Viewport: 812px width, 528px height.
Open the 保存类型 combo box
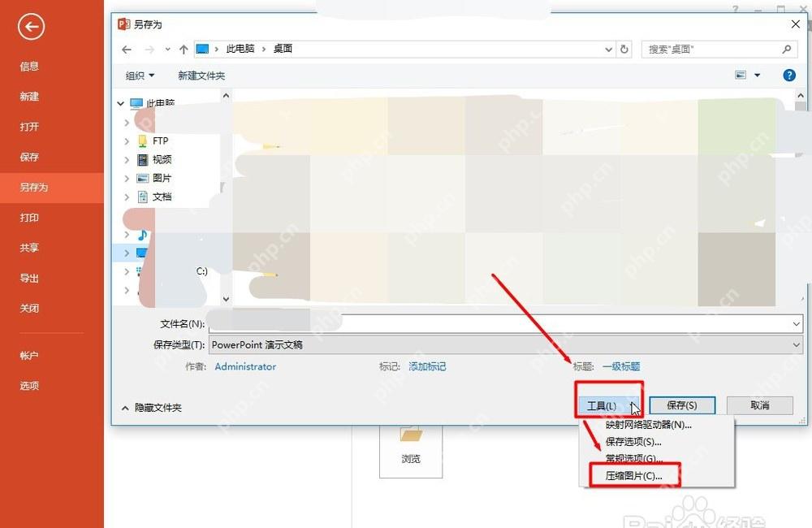[505, 345]
